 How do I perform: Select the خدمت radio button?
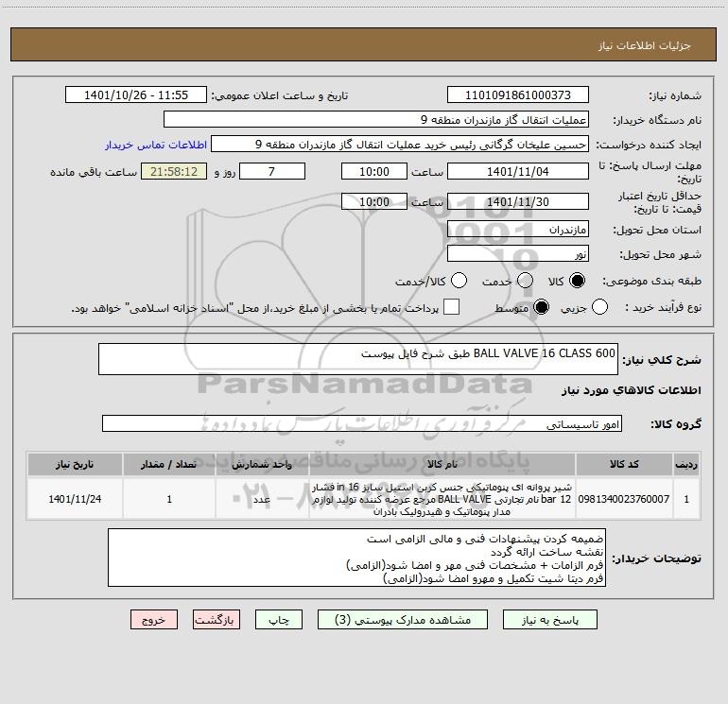pyautogui.click(x=525, y=281)
